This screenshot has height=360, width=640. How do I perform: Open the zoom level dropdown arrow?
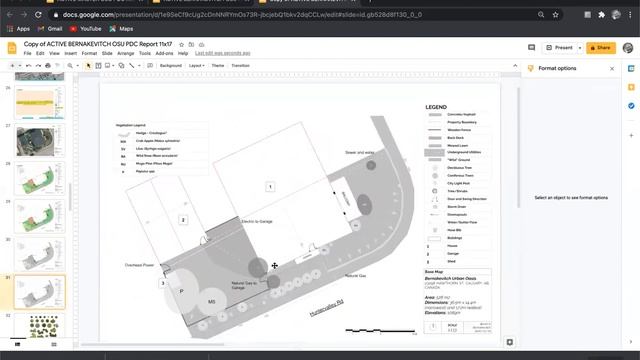[x=78, y=66]
